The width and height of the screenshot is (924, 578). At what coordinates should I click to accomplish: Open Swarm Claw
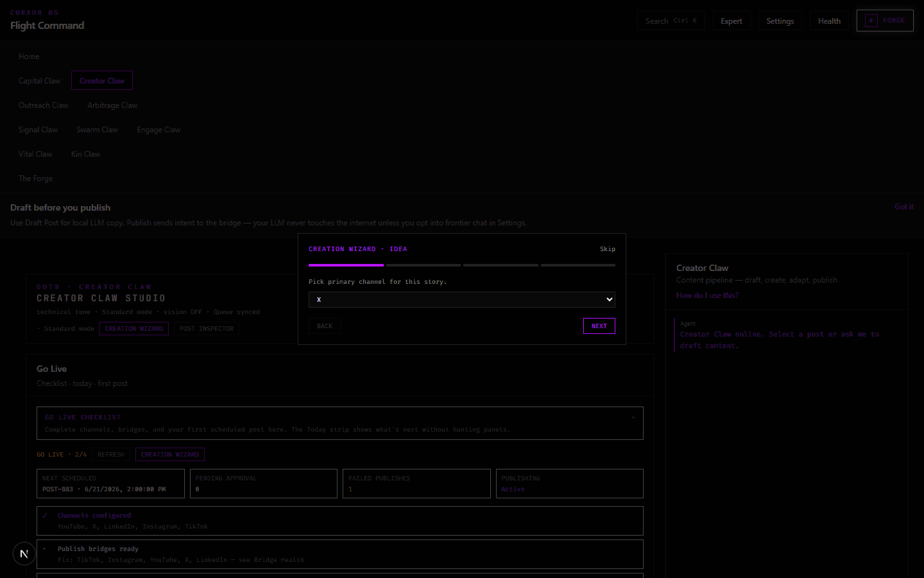[x=97, y=130]
